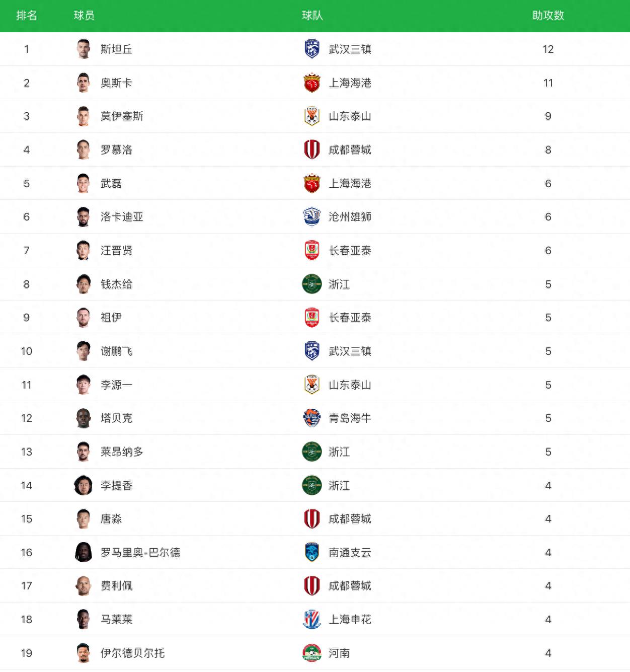Open player name 斯坦丘
Viewport: 630px width, 672px height.
click(116, 49)
